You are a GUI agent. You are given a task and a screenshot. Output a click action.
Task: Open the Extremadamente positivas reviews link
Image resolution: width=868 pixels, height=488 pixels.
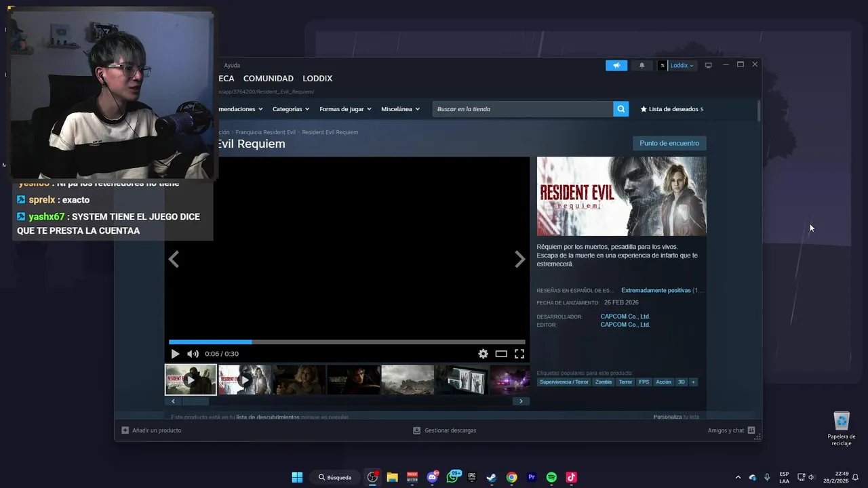click(x=656, y=290)
